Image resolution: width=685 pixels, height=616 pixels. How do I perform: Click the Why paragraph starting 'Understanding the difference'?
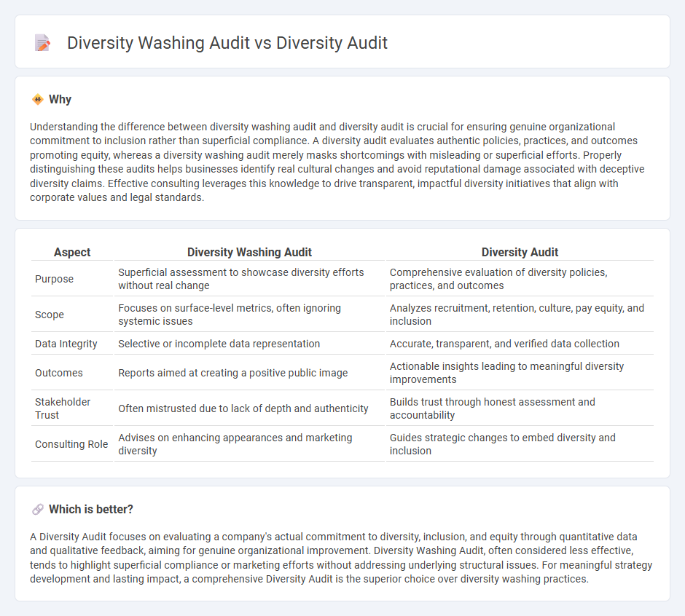[x=337, y=162]
